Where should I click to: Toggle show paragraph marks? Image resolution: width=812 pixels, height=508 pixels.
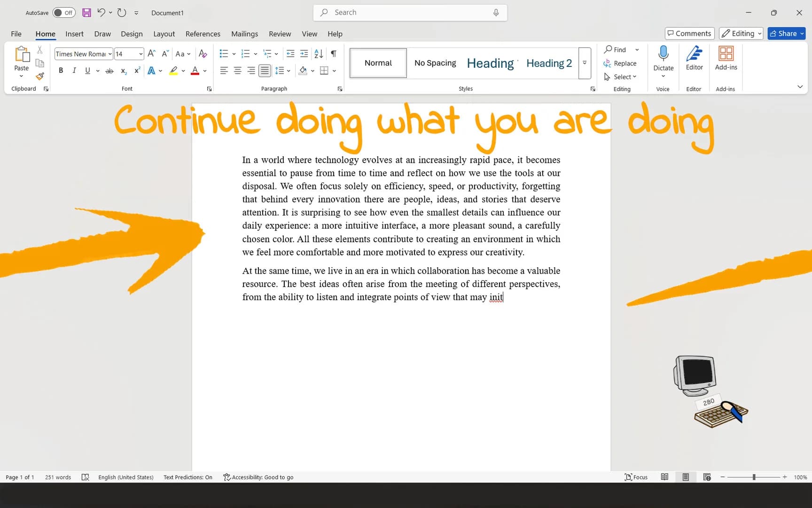[x=333, y=54]
